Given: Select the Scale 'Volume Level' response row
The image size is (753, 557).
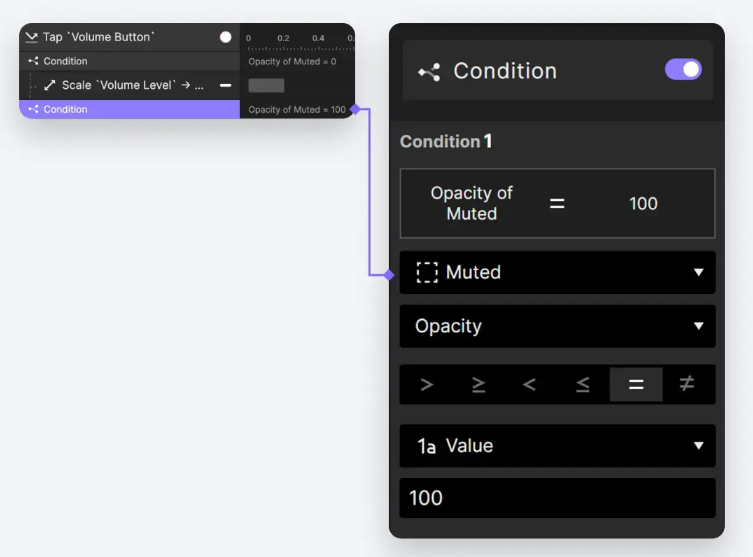Looking at the screenshot, I should pyautogui.click(x=130, y=85).
